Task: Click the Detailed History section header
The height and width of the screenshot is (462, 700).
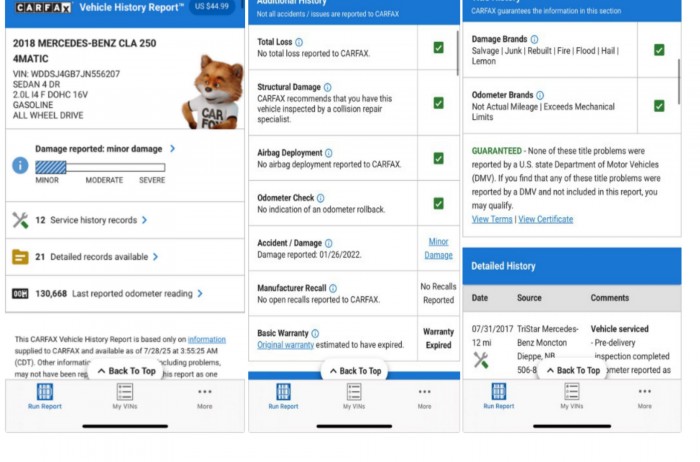Action: pyautogui.click(x=572, y=266)
